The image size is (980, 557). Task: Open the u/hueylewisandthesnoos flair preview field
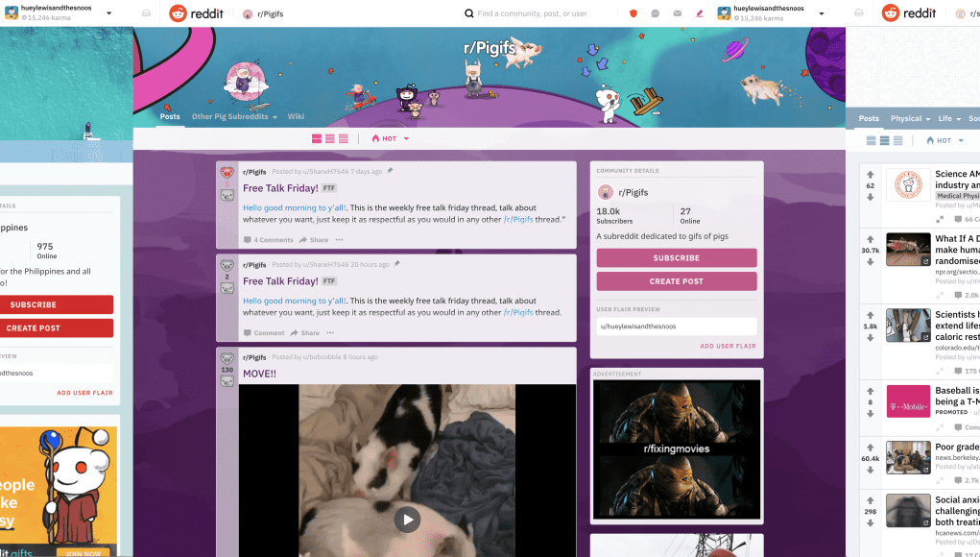tap(677, 327)
